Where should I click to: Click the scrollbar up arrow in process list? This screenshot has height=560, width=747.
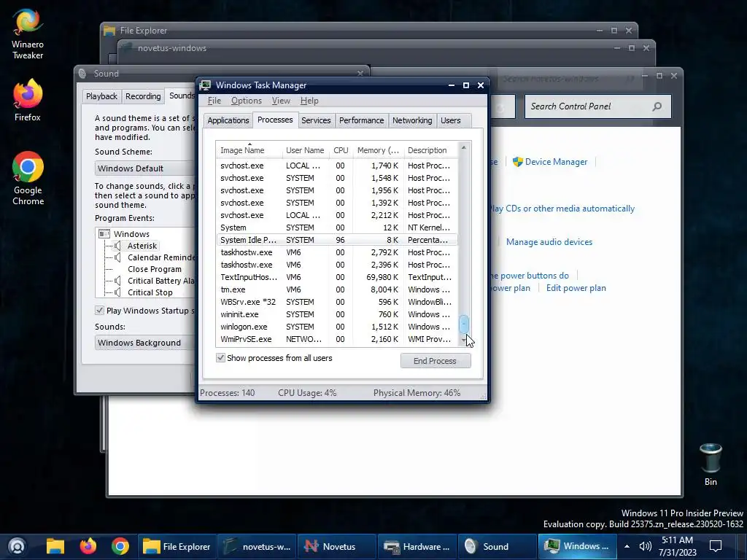[x=463, y=147]
